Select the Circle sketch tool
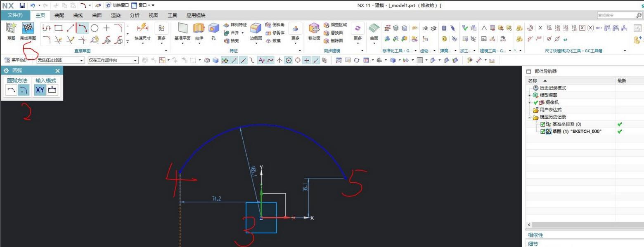The image size is (644, 247). click(95, 28)
